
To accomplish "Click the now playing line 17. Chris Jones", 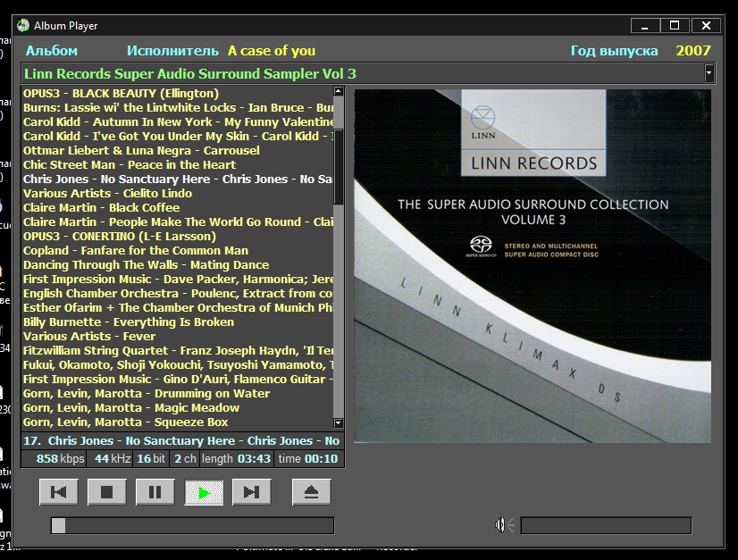I will (182, 441).
